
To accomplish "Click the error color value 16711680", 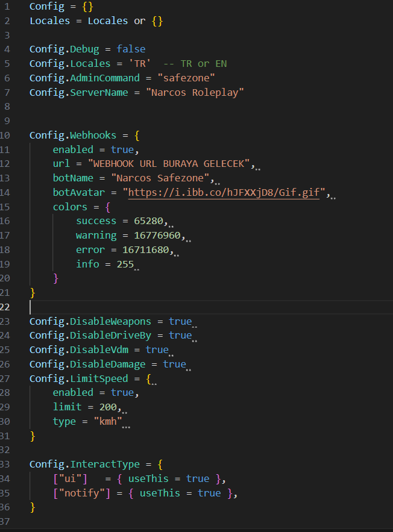I will (146, 249).
